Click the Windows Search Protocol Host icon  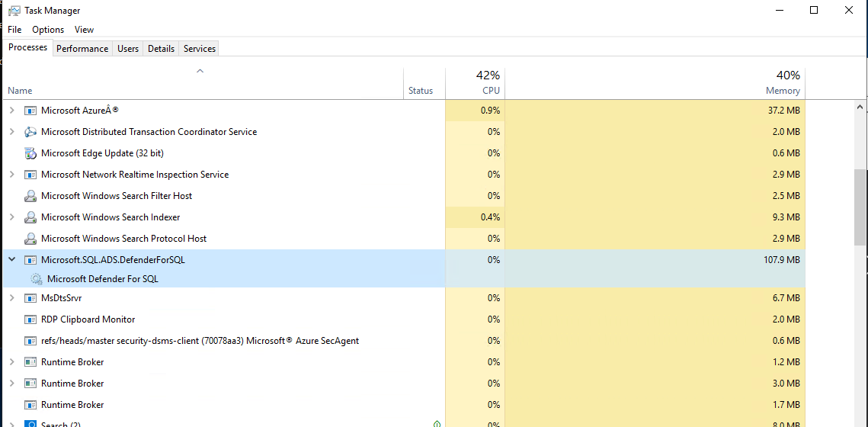coord(30,239)
